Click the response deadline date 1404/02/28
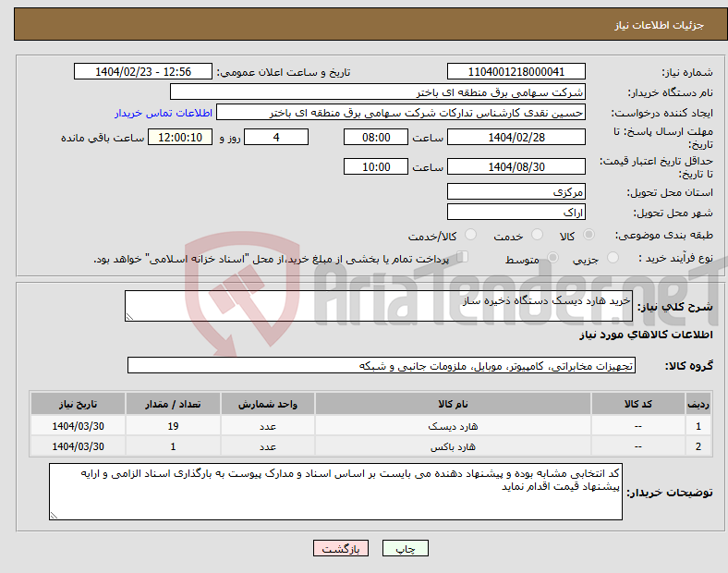The width and height of the screenshot is (728, 573). coord(516,137)
